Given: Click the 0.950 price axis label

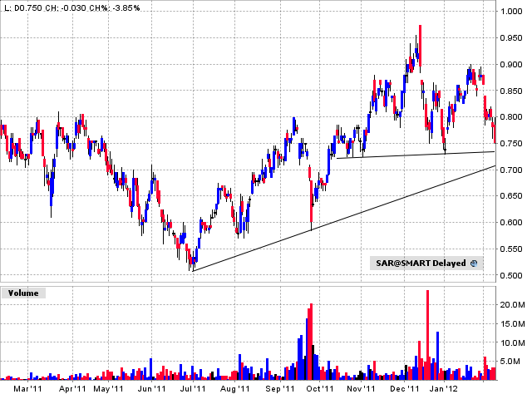Looking at the screenshot, I should coord(511,38).
